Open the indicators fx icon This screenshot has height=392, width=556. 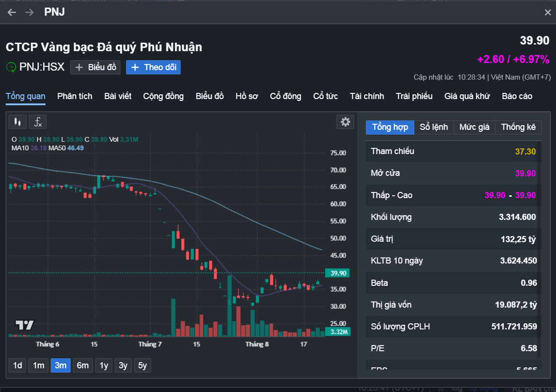37,122
